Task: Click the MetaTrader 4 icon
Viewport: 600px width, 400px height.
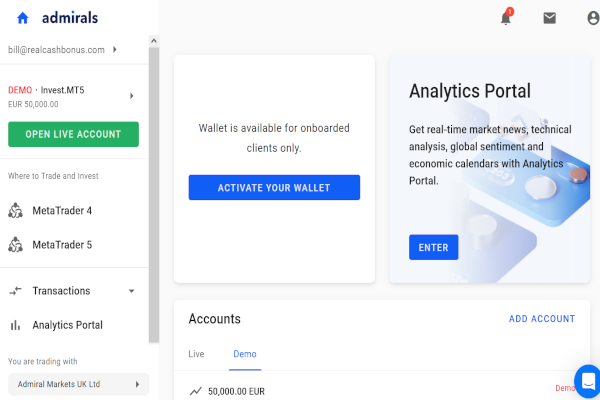Action: [15, 211]
